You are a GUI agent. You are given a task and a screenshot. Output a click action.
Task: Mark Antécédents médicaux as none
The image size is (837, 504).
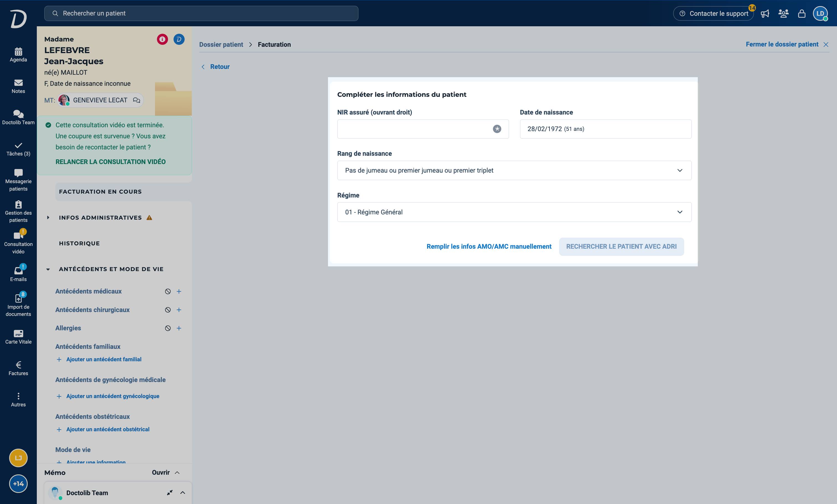168,292
